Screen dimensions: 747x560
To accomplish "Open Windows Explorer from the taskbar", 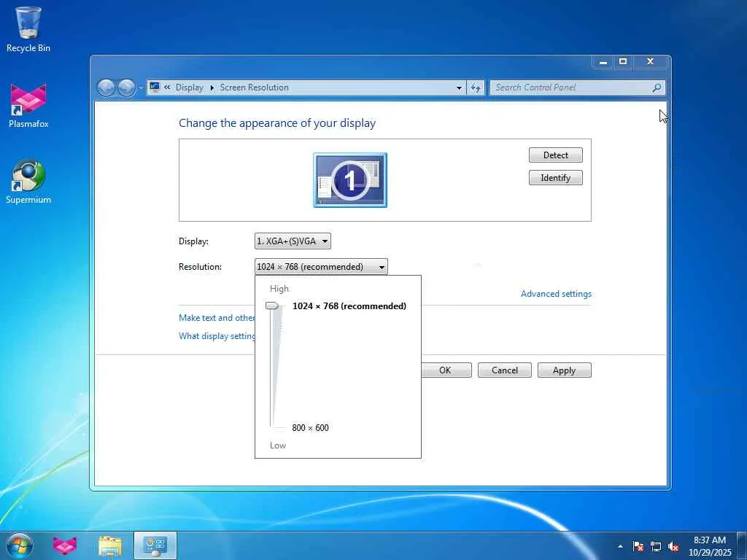I will (110, 545).
